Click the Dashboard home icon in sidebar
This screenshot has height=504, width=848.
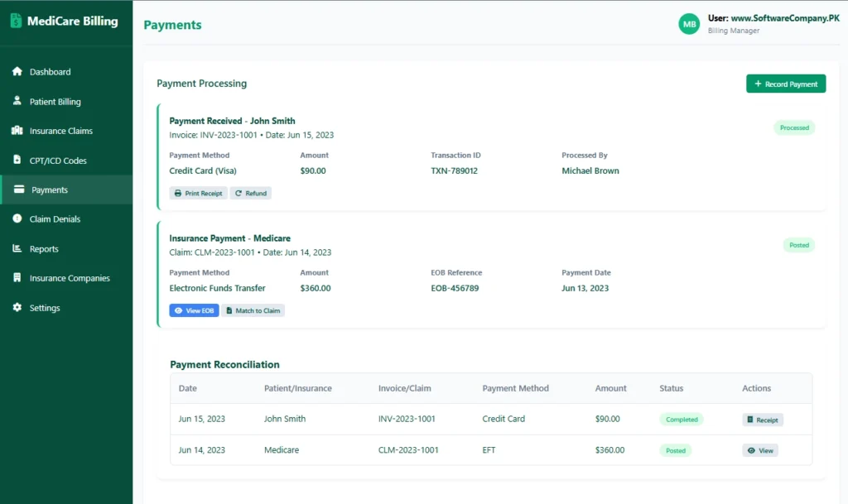(17, 72)
